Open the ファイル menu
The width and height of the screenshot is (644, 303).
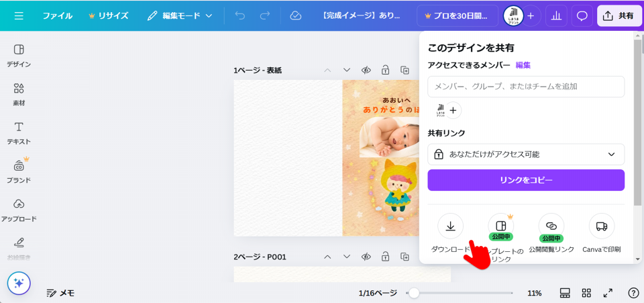click(x=58, y=15)
